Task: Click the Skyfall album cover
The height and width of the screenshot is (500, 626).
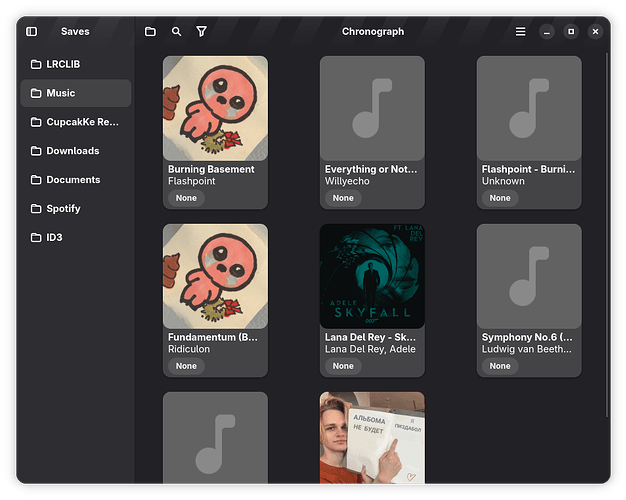Action: tap(372, 276)
